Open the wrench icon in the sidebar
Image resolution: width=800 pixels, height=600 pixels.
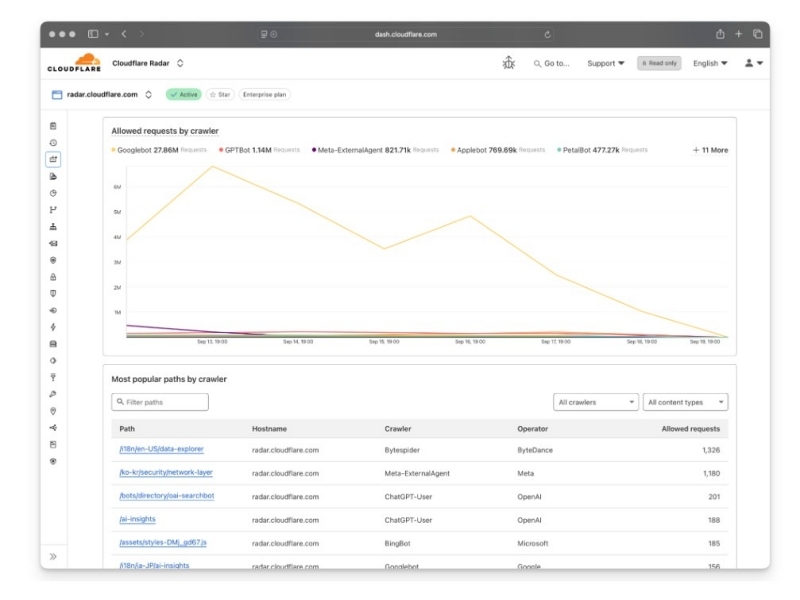pos(53,394)
